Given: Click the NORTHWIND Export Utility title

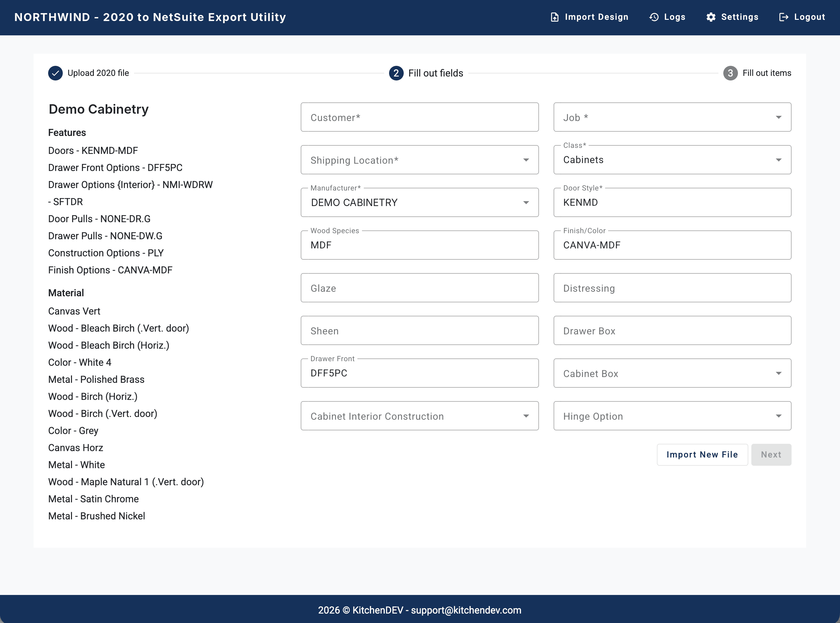Looking at the screenshot, I should tap(150, 17).
